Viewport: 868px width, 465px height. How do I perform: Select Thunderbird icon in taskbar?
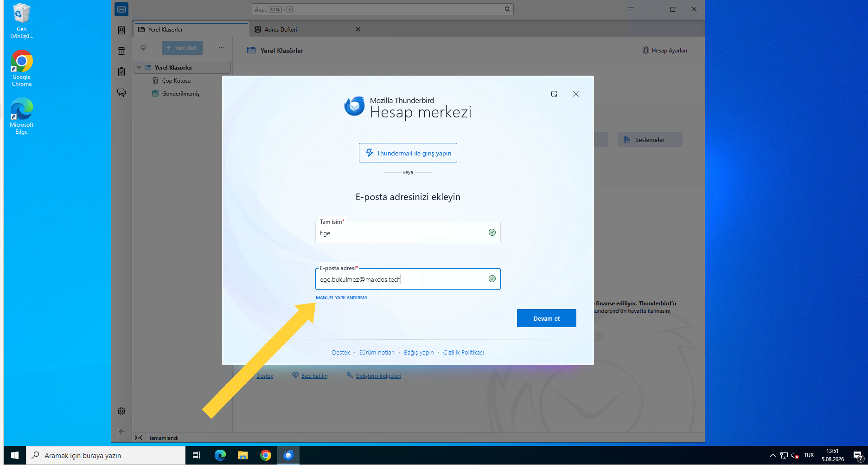click(288, 455)
